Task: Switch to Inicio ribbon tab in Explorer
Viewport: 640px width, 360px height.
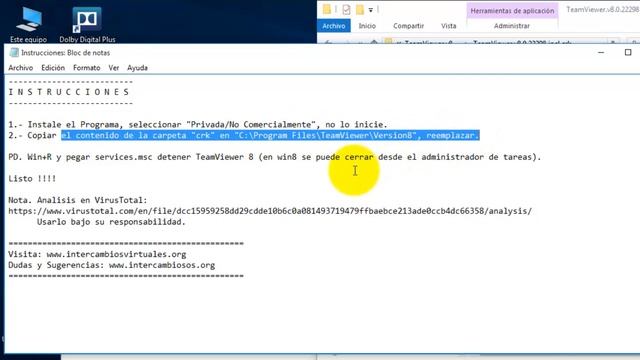Action: point(367,26)
